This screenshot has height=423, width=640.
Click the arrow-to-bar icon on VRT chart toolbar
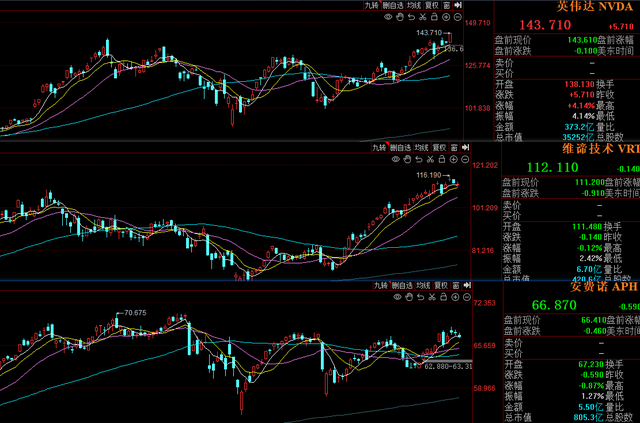465,147
